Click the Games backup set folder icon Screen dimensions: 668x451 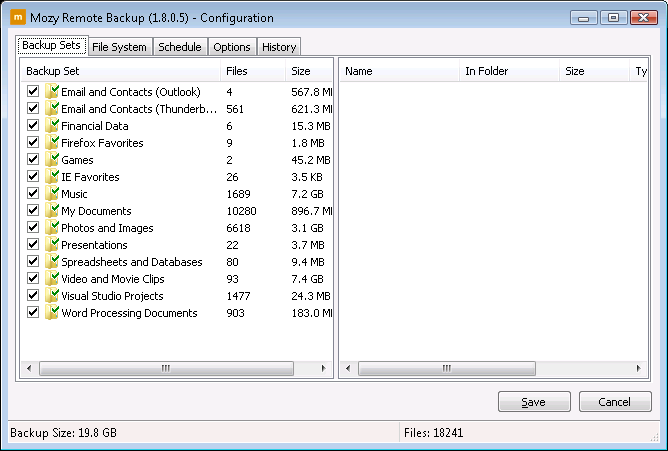(52, 160)
